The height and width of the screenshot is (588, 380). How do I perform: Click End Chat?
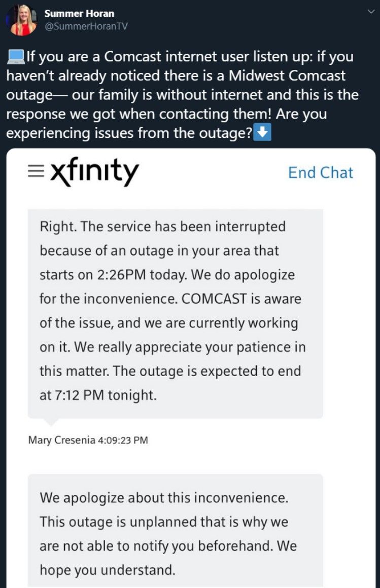click(321, 172)
